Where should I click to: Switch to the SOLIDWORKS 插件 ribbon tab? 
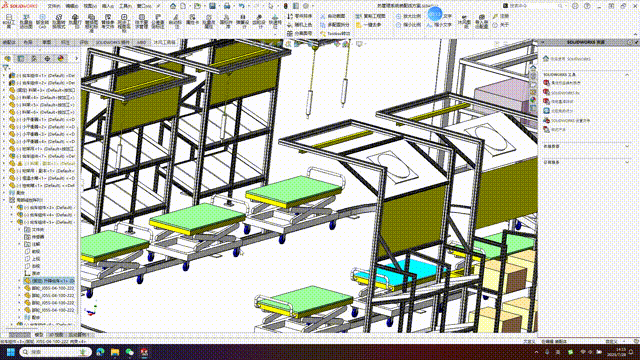click(113, 42)
